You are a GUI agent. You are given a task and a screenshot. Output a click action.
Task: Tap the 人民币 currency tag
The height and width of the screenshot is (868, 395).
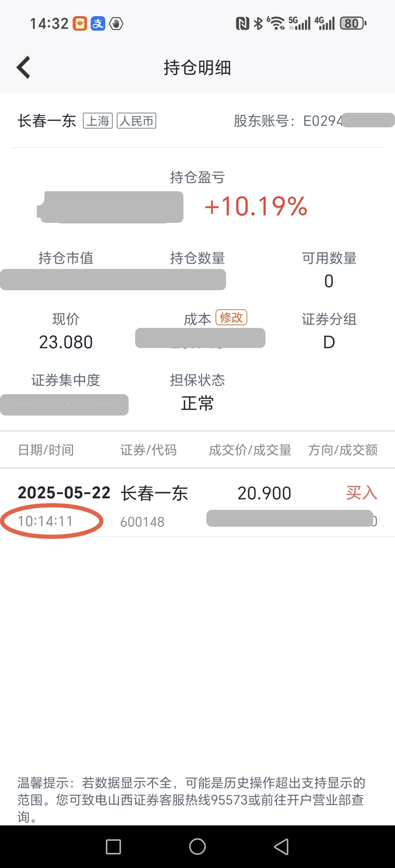[x=137, y=121]
